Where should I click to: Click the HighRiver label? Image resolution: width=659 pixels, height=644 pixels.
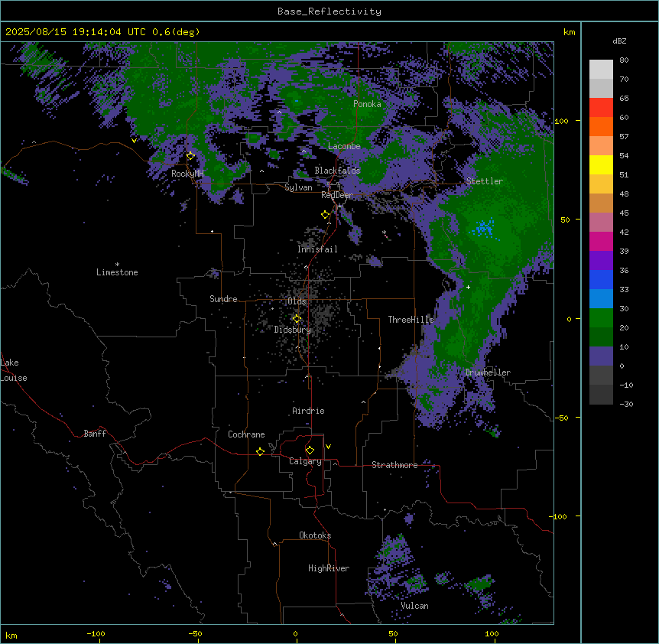[x=329, y=568]
